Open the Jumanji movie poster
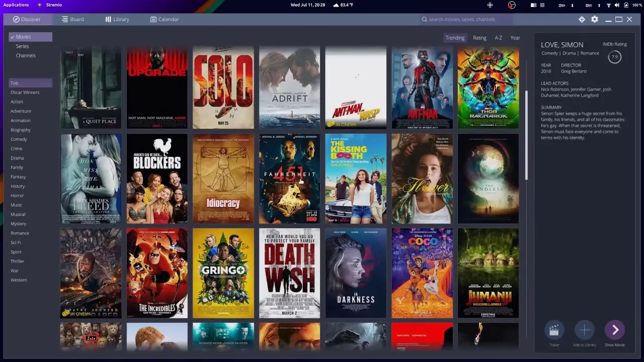Image resolution: width=644 pixels, height=362 pixels. pos(488,273)
